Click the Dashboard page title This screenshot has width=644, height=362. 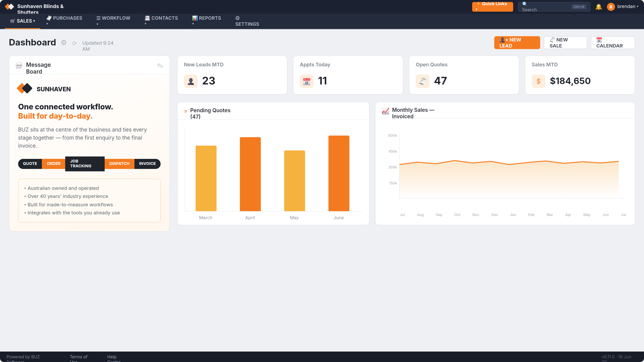[x=32, y=42]
